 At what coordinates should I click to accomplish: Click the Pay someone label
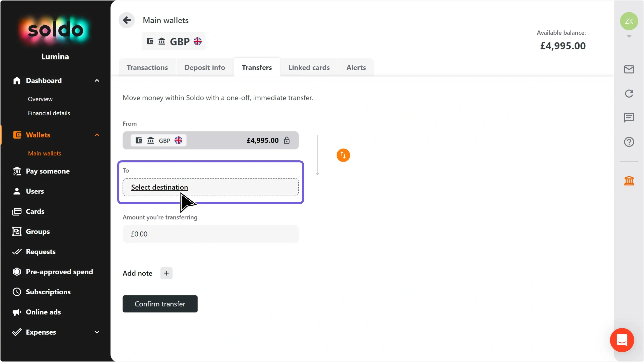click(48, 171)
